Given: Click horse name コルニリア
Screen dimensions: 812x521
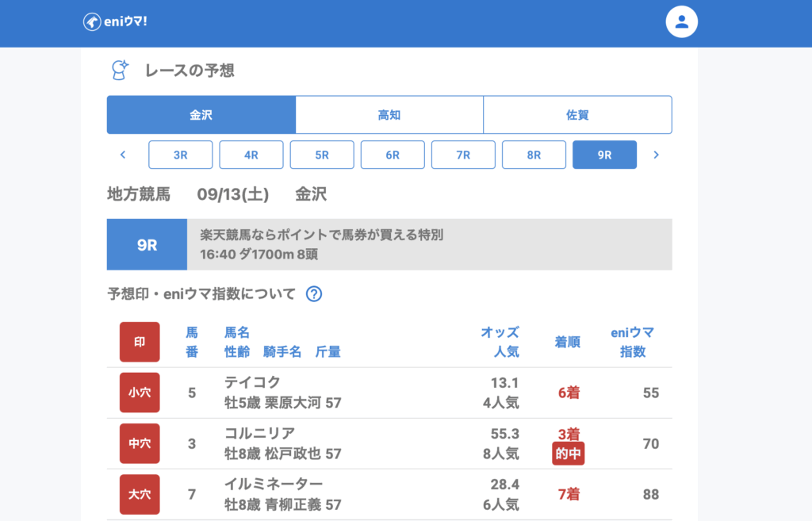Looking at the screenshot, I should pos(260,433).
